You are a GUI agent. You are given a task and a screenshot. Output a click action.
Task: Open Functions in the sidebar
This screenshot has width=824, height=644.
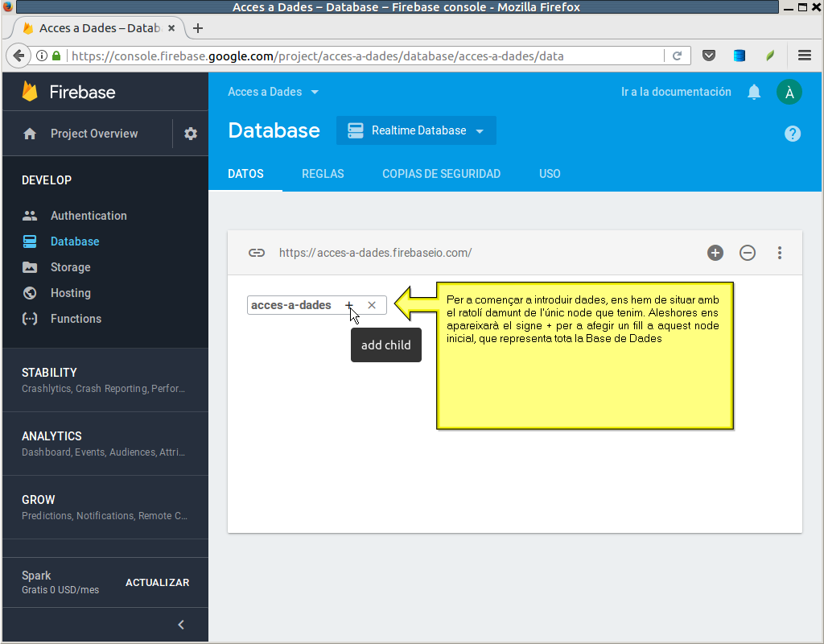click(x=76, y=319)
